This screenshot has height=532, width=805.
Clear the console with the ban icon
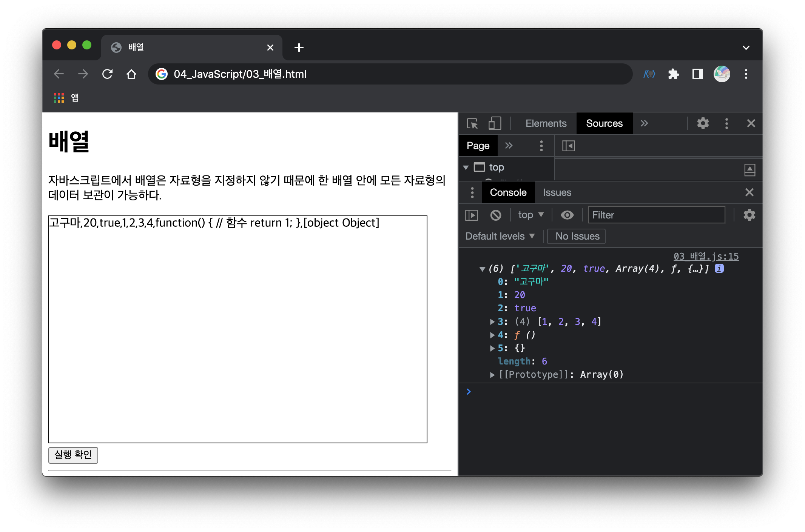pos(495,215)
